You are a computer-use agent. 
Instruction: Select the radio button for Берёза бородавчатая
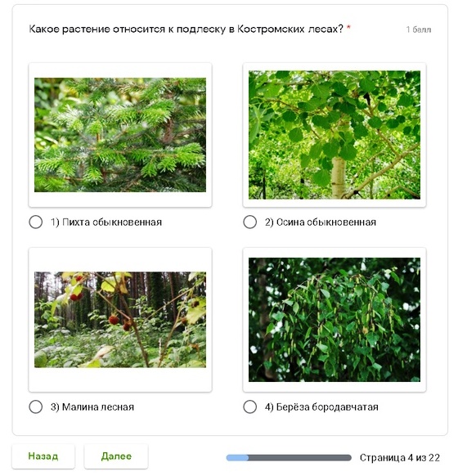[249, 406]
